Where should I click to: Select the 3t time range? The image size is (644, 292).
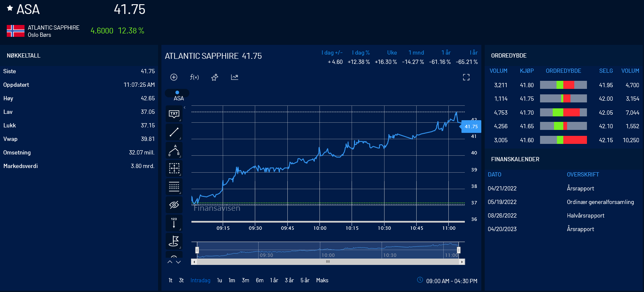[181, 280]
